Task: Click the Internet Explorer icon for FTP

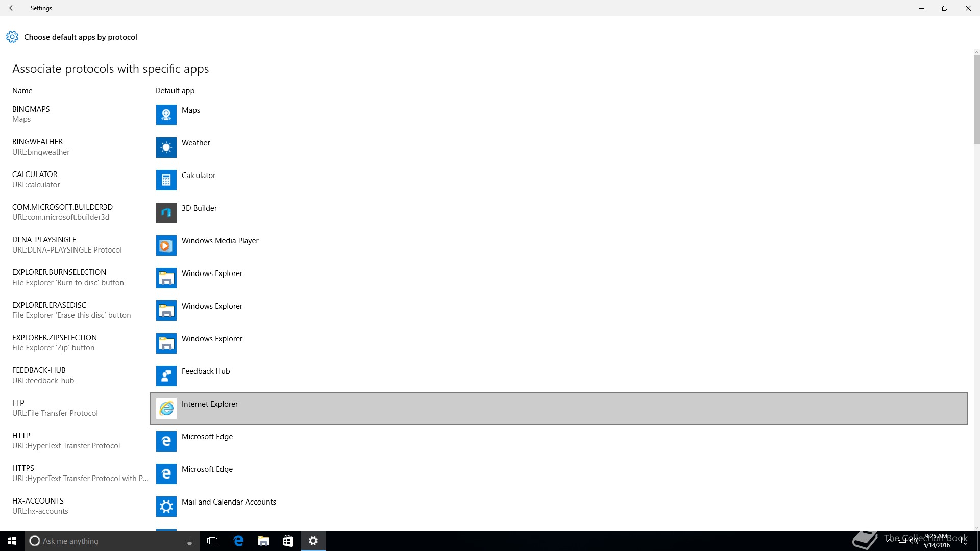Action: click(x=166, y=409)
